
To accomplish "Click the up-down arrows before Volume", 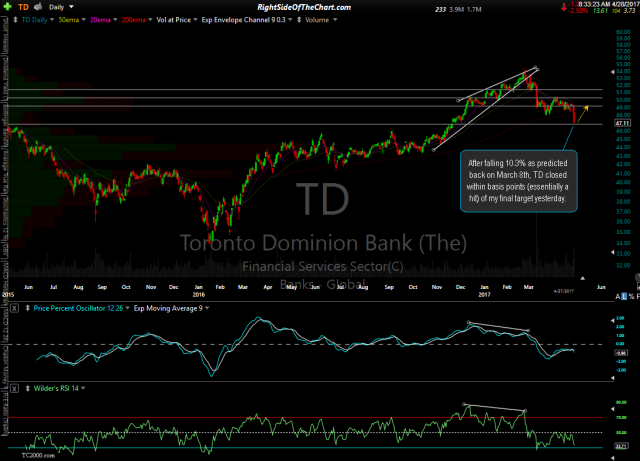I will coord(299,20).
